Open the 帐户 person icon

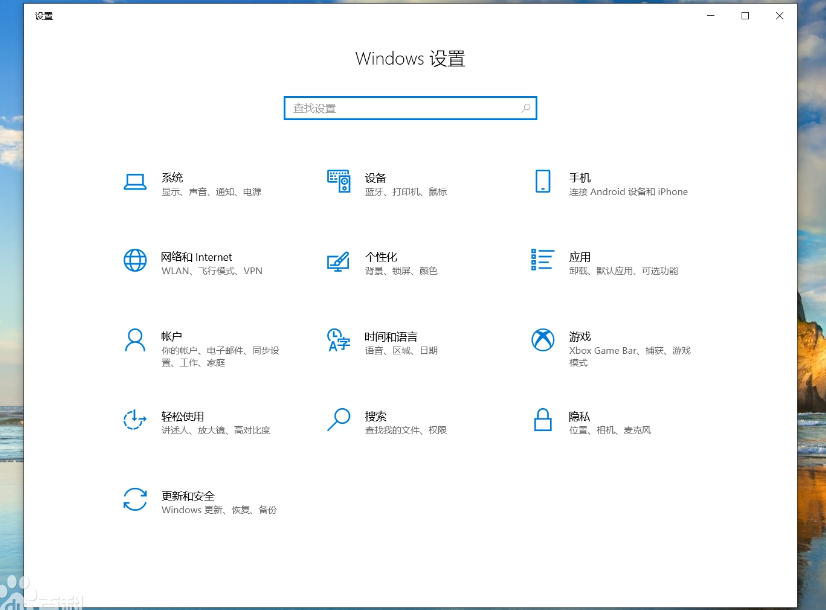click(x=135, y=340)
